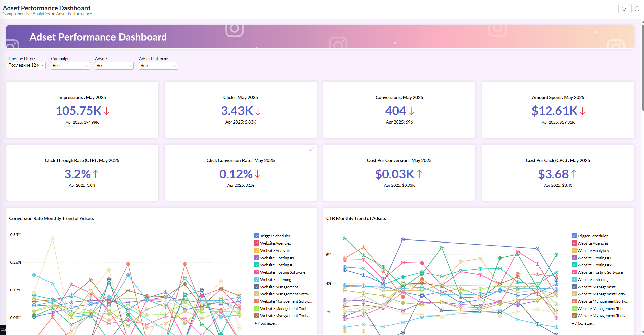Open the Timeline Filter dropdown
The image size is (644, 335).
point(26,66)
